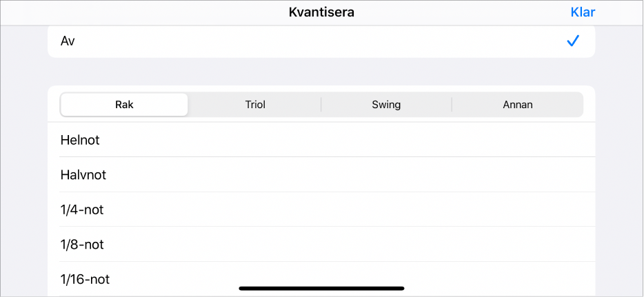644x297 pixels.
Task: Show straight note values via Rak
Action: tap(124, 105)
